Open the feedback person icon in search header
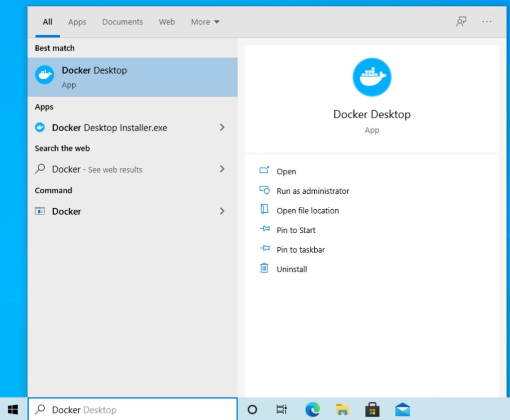 coord(461,22)
